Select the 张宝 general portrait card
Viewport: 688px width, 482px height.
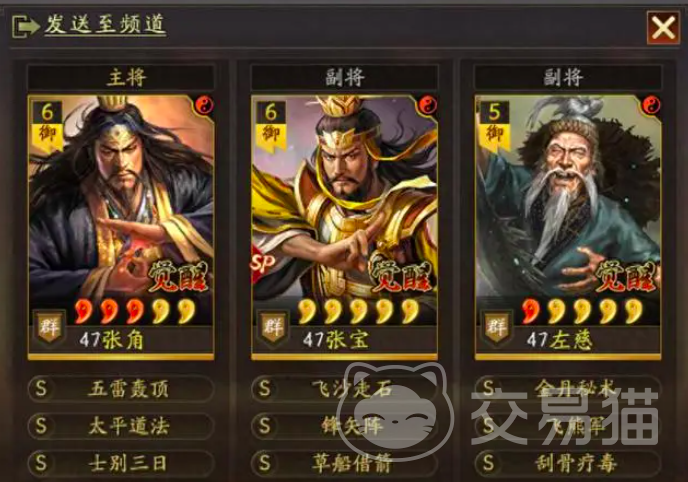pyautogui.click(x=344, y=227)
